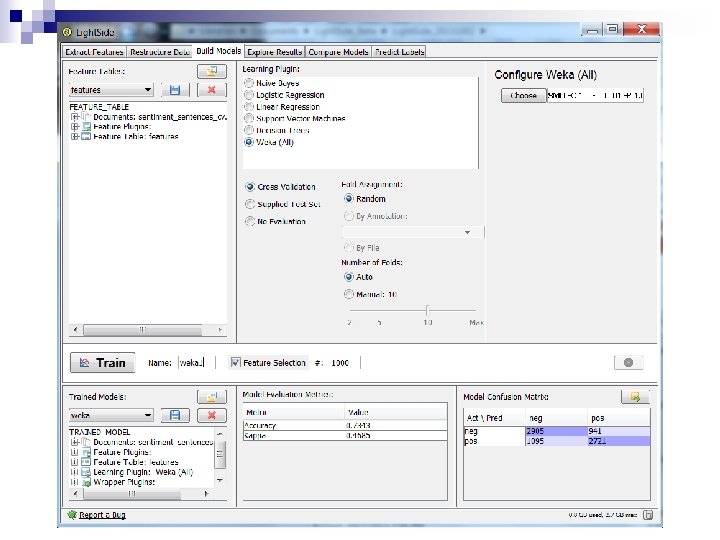Expand Documents node in TRAINED_MODEL tree
Screen dimensions: 720x540
75,442
